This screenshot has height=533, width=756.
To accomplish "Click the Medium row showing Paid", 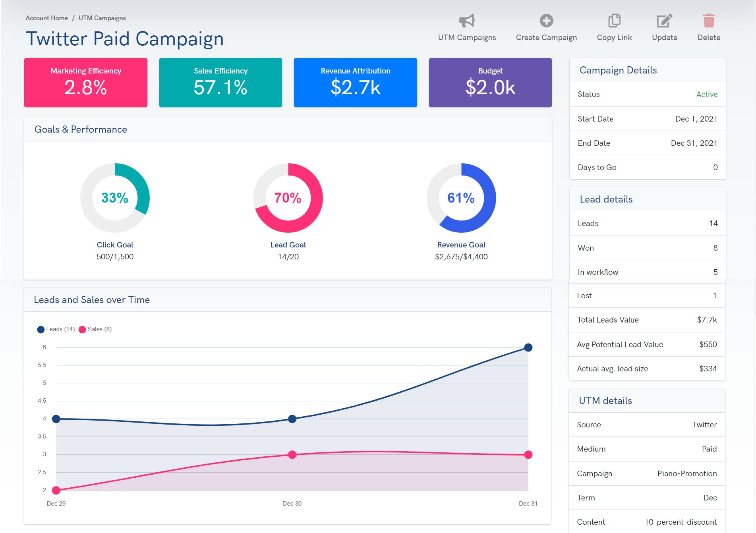I will (647, 449).
